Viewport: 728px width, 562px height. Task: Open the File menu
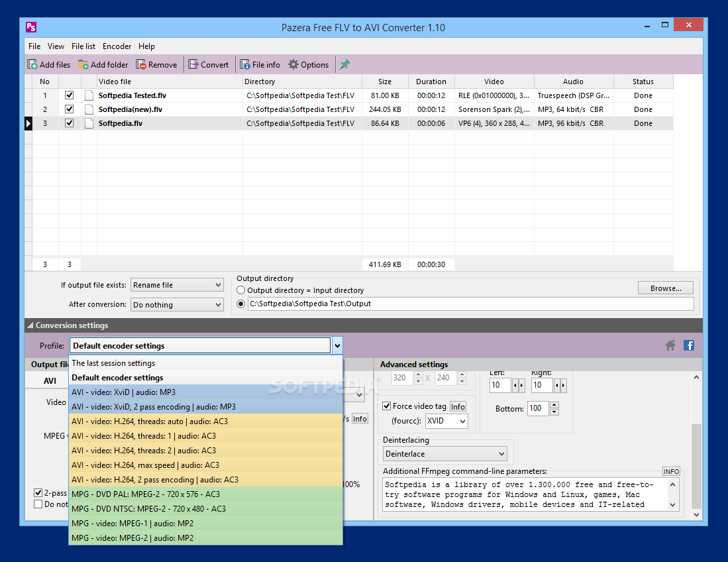34,46
